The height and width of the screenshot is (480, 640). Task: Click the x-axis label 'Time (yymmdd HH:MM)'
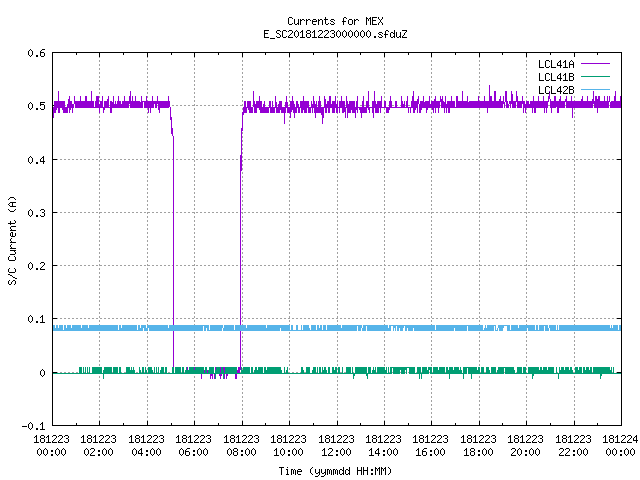[x=335, y=471]
